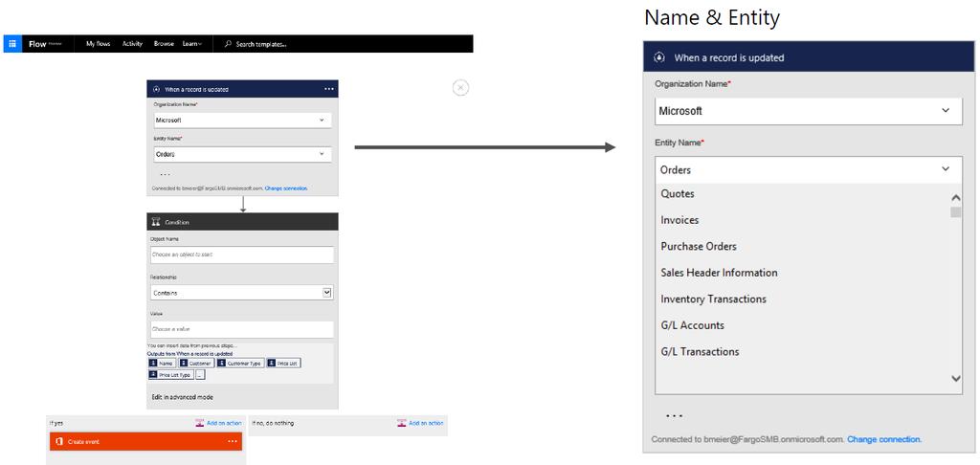Viewport: 980px width, 465px height.
Task: Click Add an action link under If no
Action: point(426,423)
